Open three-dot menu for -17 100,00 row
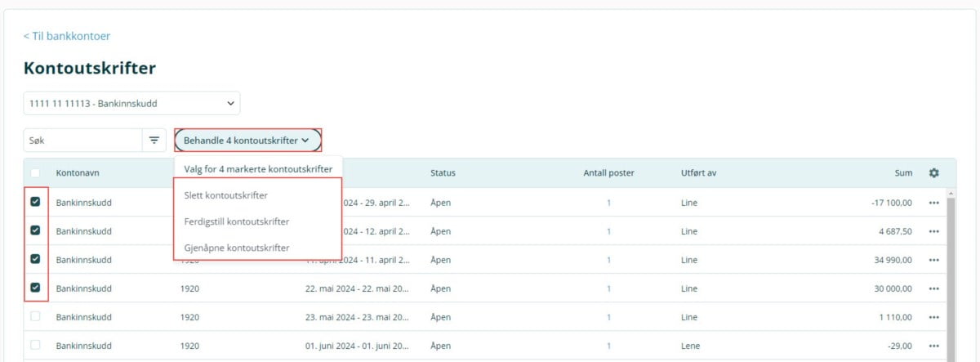This screenshot has width=980, height=362. point(933,203)
